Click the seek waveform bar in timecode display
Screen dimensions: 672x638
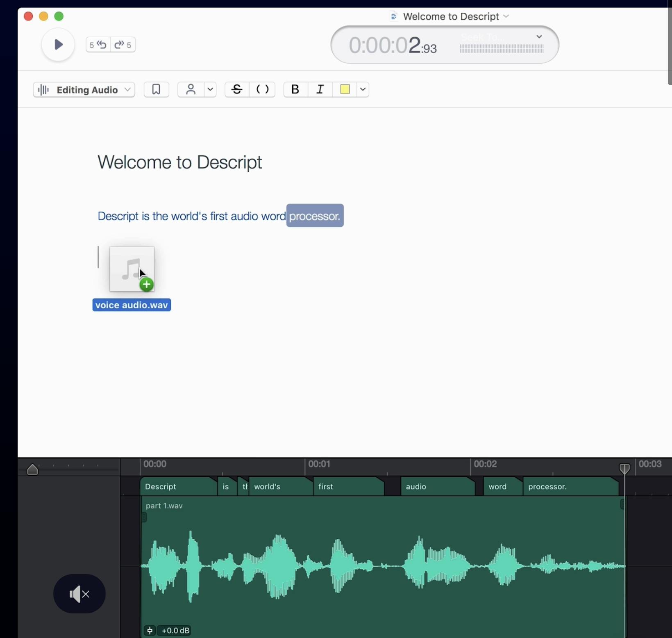502,49
